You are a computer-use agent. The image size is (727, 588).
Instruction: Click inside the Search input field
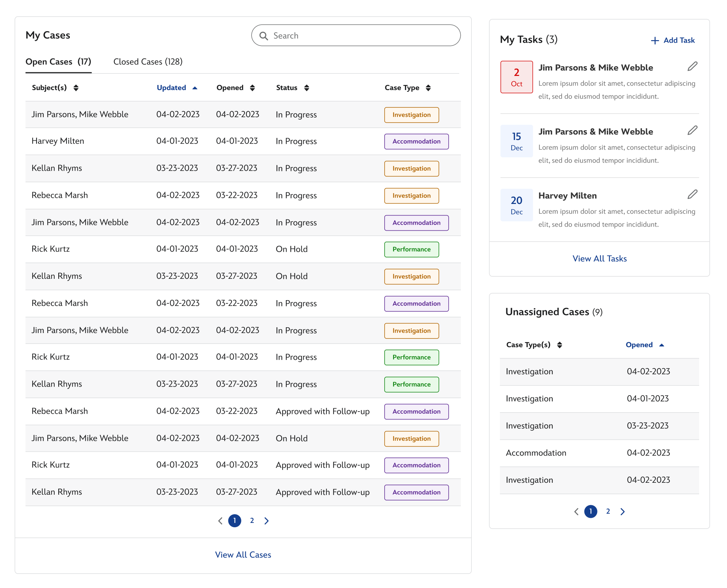click(362, 36)
